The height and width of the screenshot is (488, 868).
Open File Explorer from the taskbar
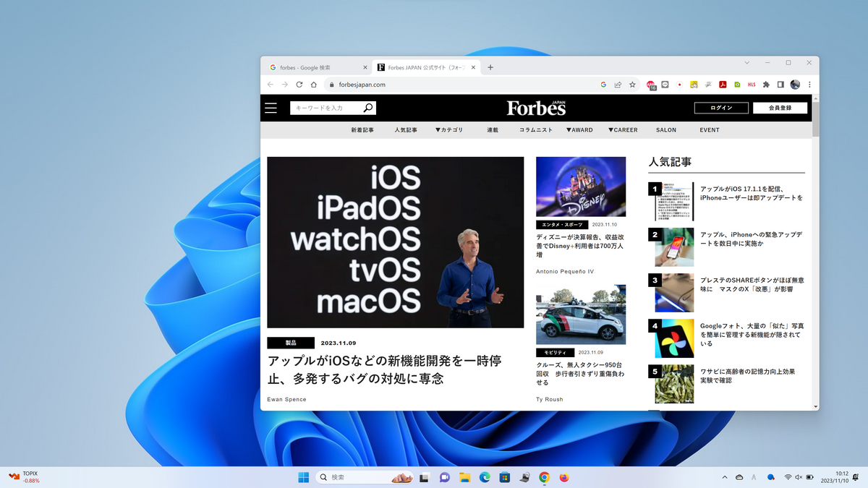pyautogui.click(x=464, y=477)
